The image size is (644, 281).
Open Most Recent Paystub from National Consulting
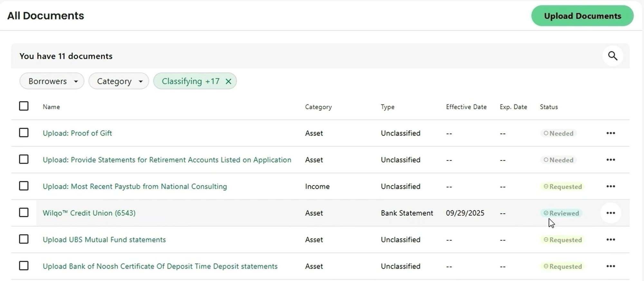(135, 186)
